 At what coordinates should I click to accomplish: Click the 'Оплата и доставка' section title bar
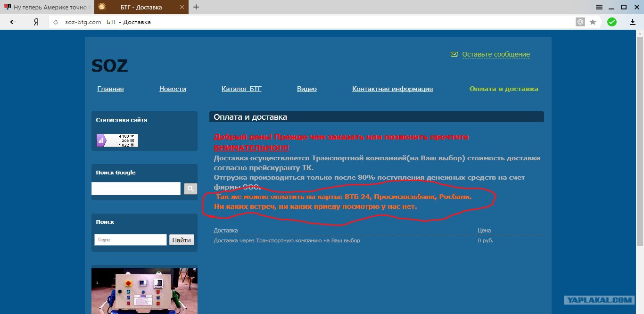[x=377, y=117]
